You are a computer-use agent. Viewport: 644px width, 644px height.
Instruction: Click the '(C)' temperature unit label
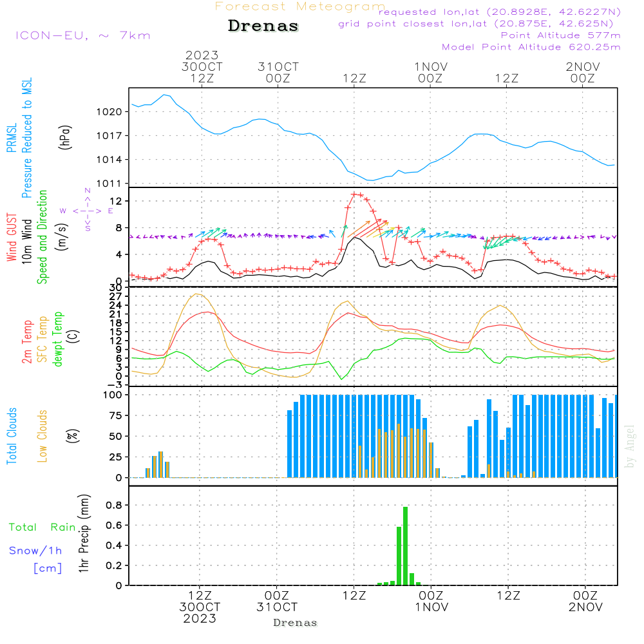click(73, 337)
